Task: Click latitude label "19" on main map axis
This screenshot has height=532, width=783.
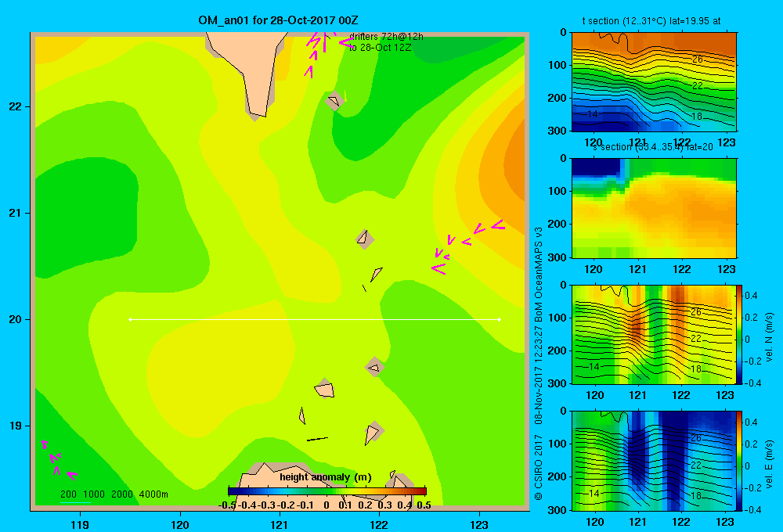Action: pos(16,426)
